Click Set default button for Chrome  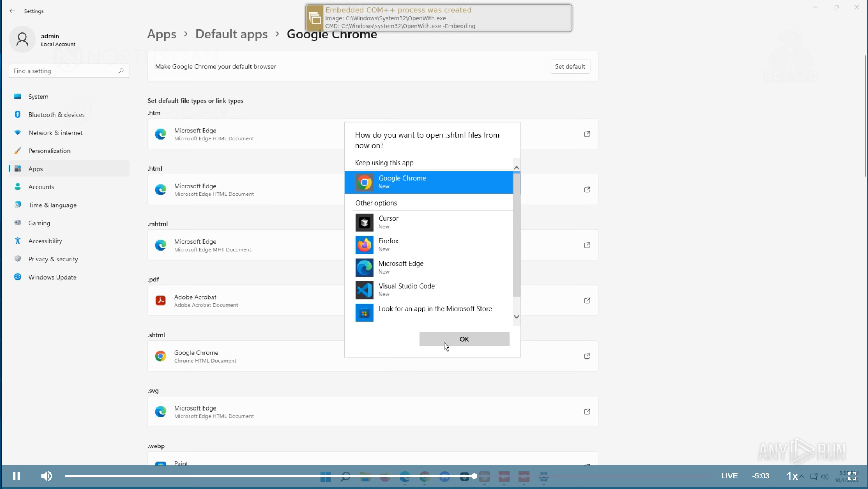(x=569, y=66)
